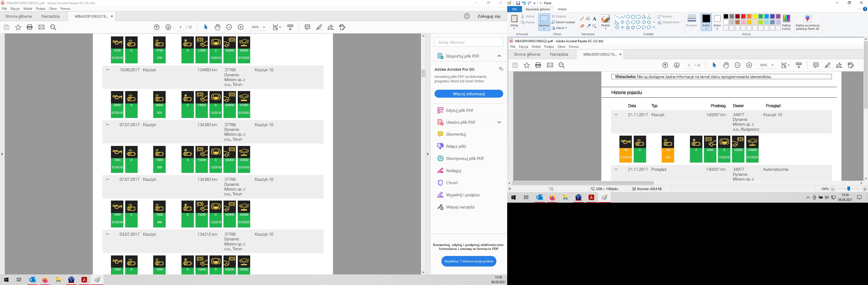The image size is (868, 285).
Task: Activate Kolor 2 in Paint
Action: (x=717, y=22)
